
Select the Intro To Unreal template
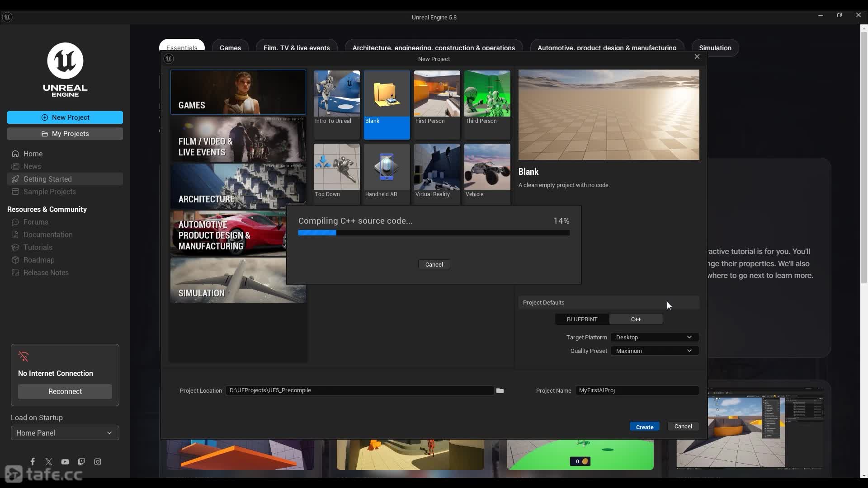click(x=337, y=105)
